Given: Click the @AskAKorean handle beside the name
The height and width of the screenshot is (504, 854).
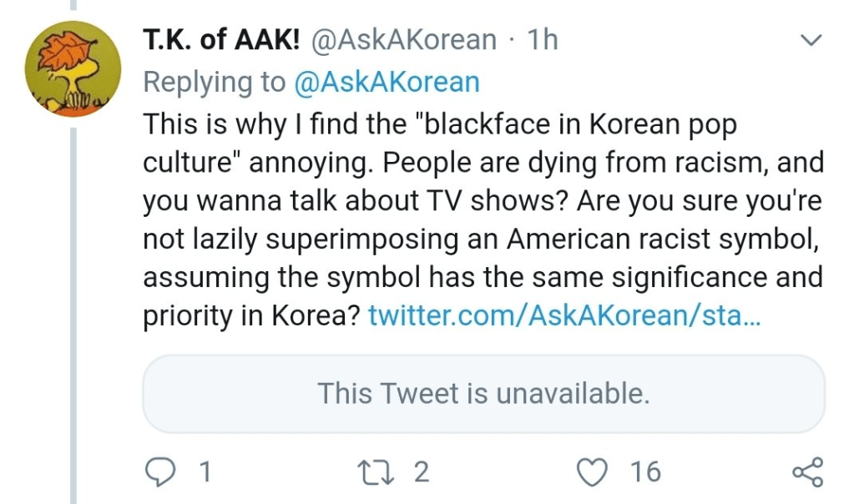Looking at the screenshot, I should [x=404, y=40].
